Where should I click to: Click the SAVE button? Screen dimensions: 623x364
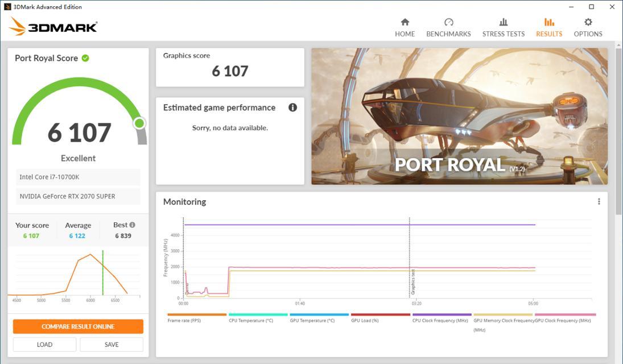click(x=112, y=345)
